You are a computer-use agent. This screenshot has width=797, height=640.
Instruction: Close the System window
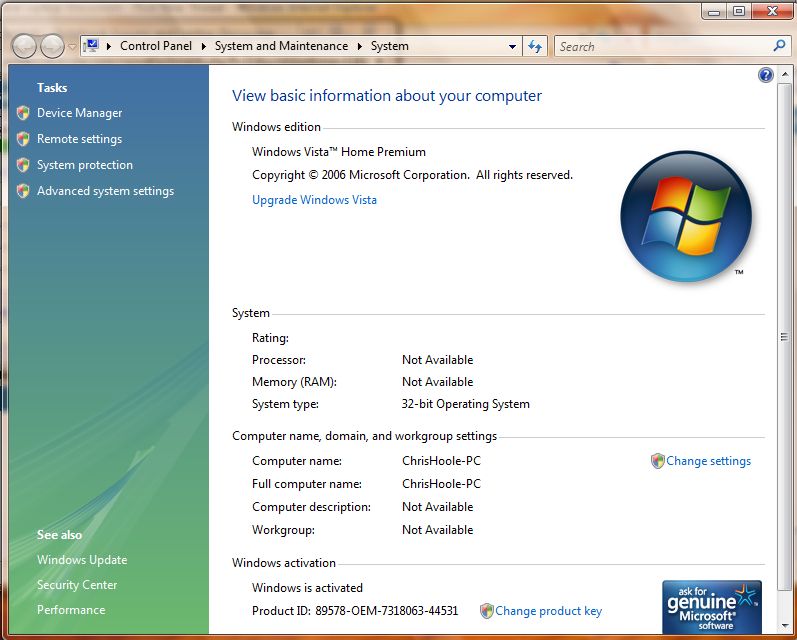click(772, 11)
